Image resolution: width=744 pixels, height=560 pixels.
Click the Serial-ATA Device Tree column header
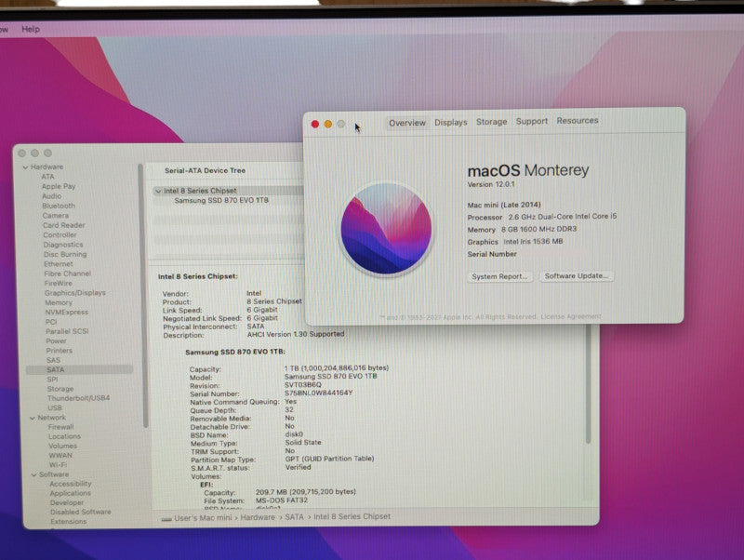[x=205, y=170]
